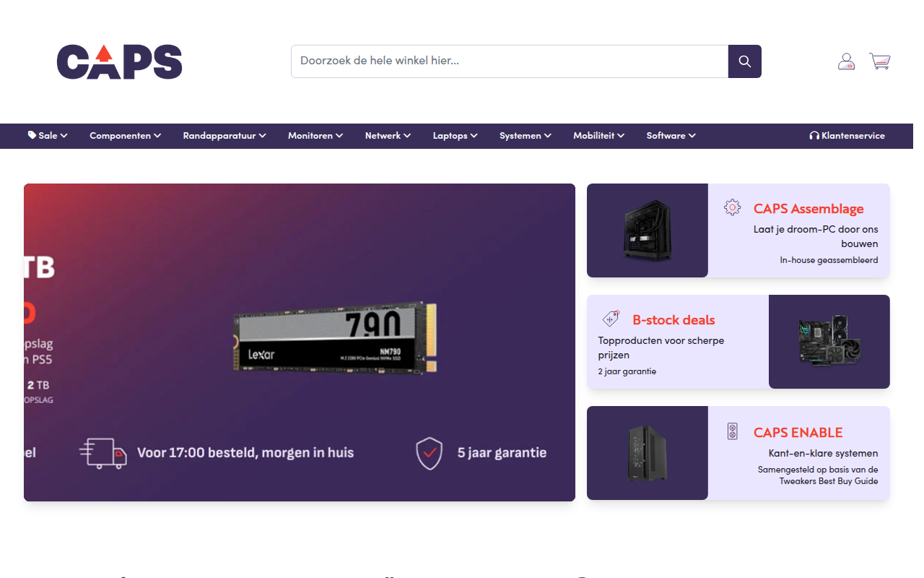Open the Klantenservice menu item
This screenshot has height=578, width=924.
(847, 136)
